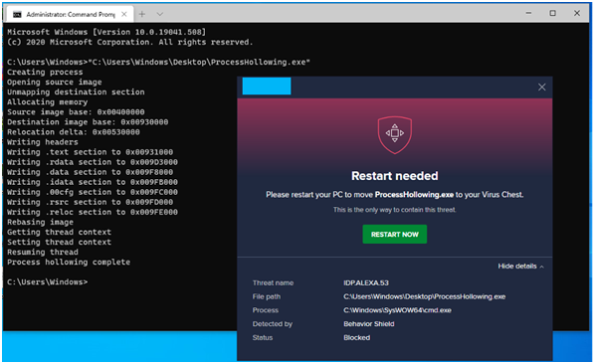
Task: Collapse details via Hide details link
Action: 520,267
